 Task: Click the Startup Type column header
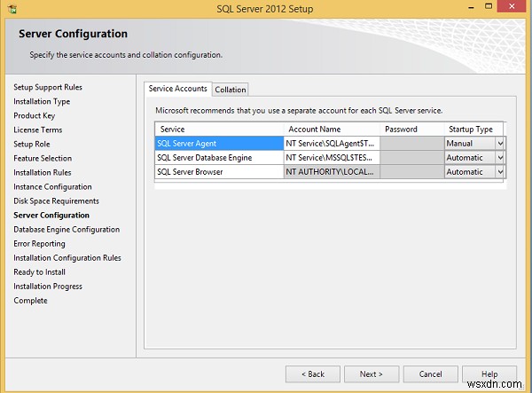click(x=473, y=130)
